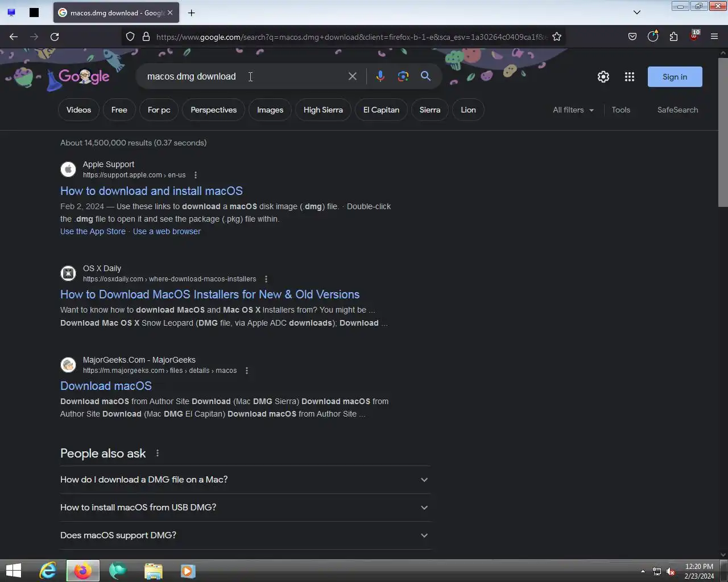Click the padlock site info icon
This screenshot has height=582, width=728.
tap(146, 36)
